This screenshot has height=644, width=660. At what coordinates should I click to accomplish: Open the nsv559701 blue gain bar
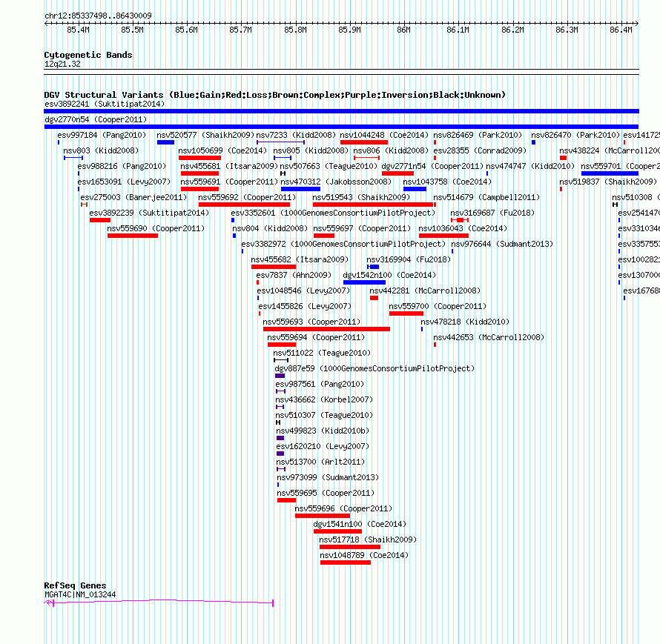(610, 173)
